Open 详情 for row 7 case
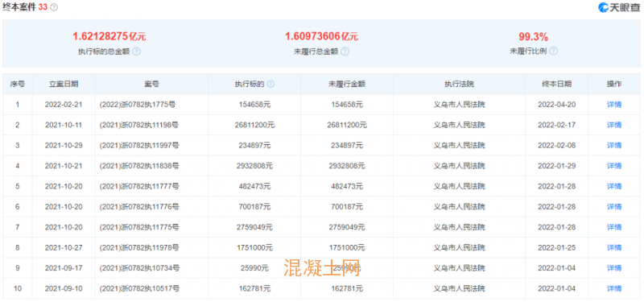 (614, 227)
